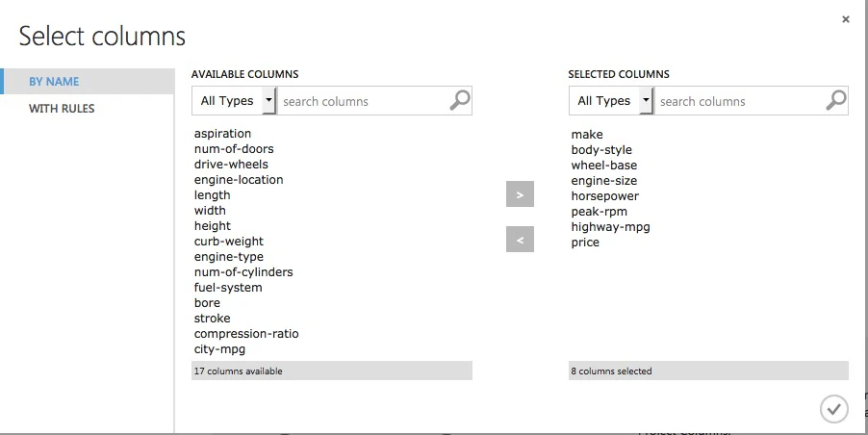This screenshot has height=435, width=868.
Task: Select the height column
Action: (x=213, y=226)
